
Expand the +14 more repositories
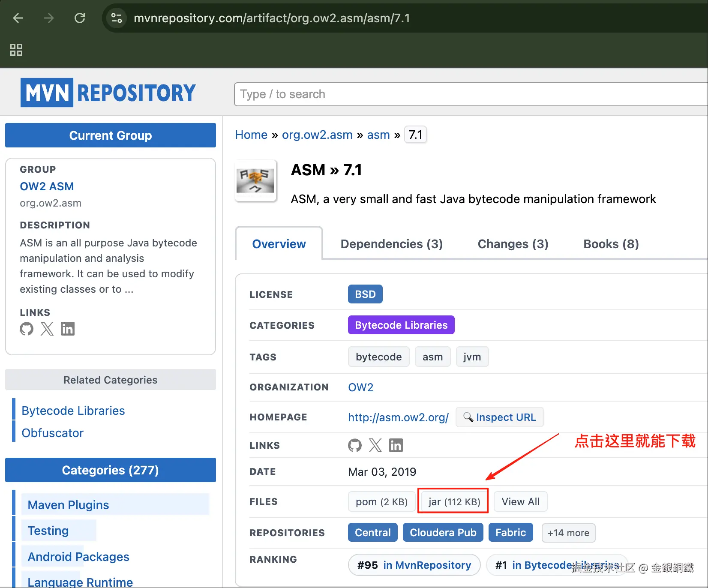(568, 533)
